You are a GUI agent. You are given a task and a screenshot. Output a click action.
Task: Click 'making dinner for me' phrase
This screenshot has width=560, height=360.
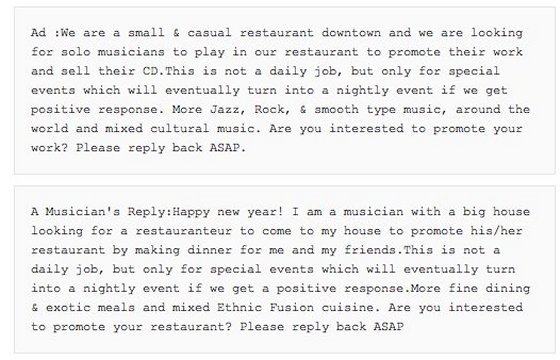point(209,250)
